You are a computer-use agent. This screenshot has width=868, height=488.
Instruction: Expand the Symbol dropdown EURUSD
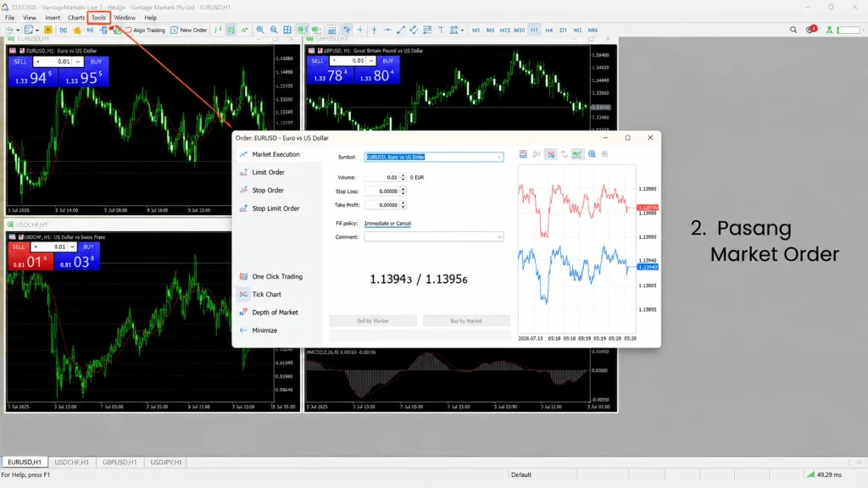498,157
